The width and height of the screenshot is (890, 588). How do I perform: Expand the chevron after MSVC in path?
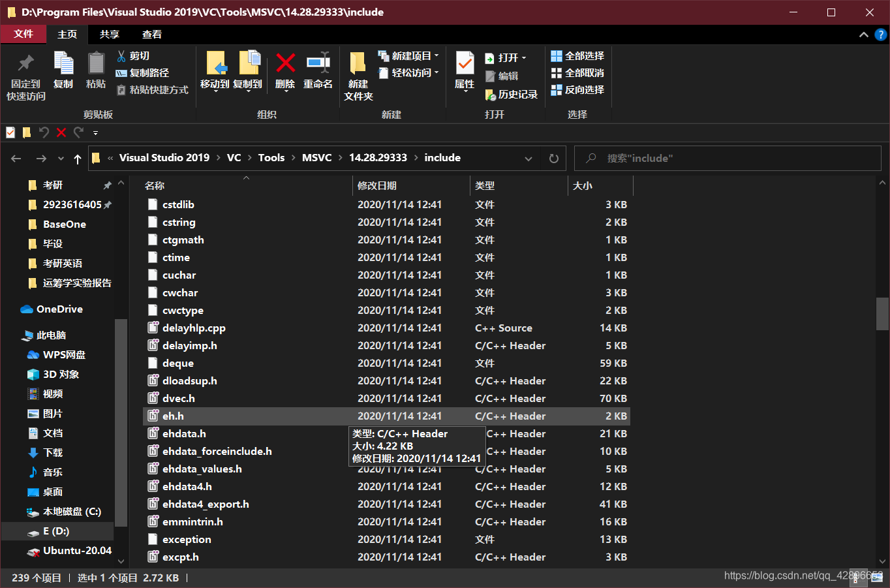(341, 158)
